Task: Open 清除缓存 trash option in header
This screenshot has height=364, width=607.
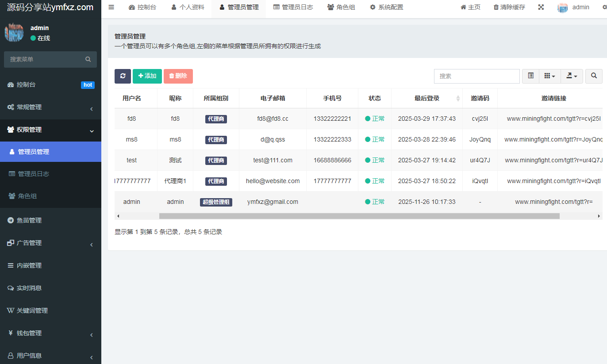Action: 509,7
